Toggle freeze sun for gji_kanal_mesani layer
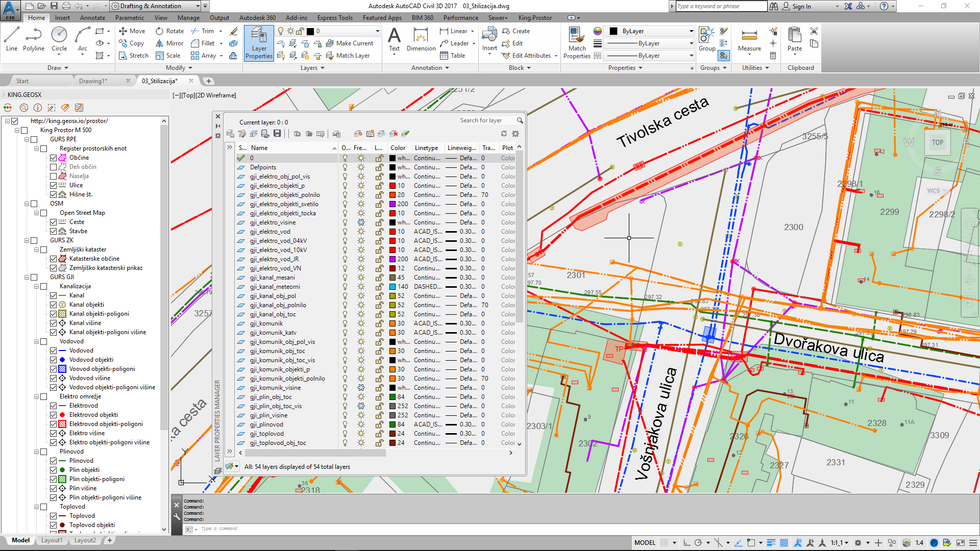Viewport: 980px width, 551px height. tap(361, 278)
